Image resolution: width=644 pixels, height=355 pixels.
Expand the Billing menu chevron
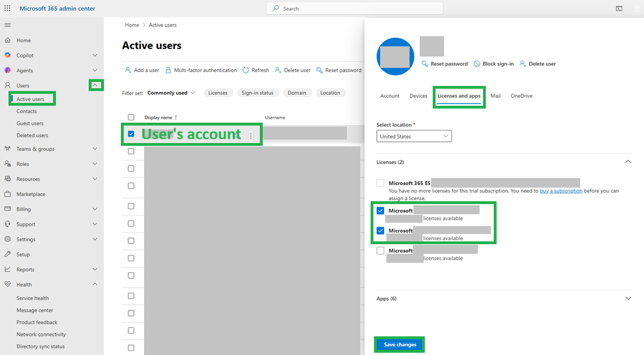coord(95,209)
